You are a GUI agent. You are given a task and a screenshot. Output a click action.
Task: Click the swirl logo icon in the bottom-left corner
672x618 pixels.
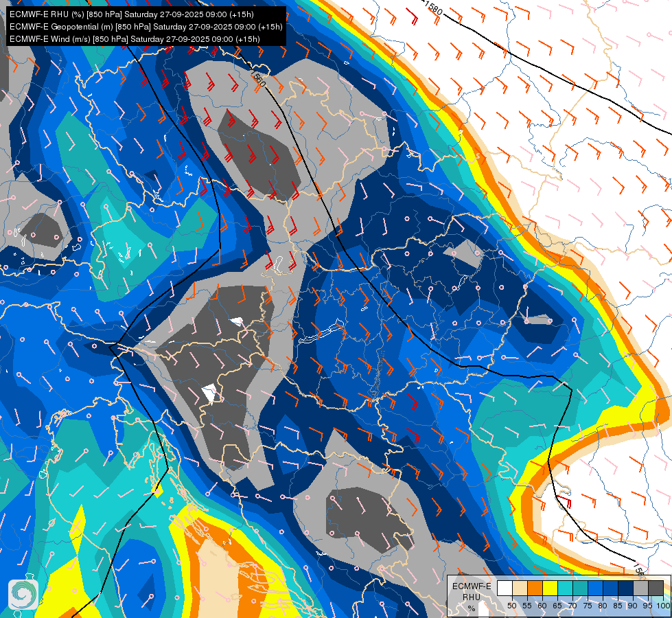(23, 595)
